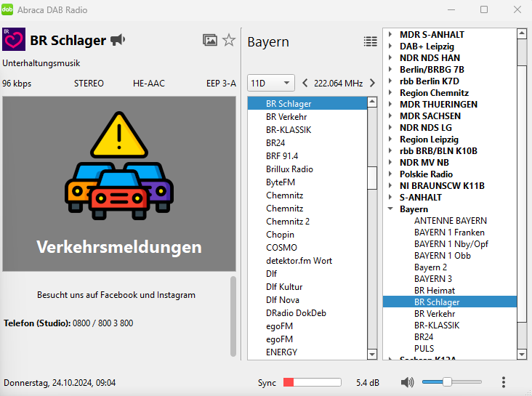Click the BR Schlager station logo
This screenshot has height=396, width=532.
pyautogui.click(x=15, y=40)
